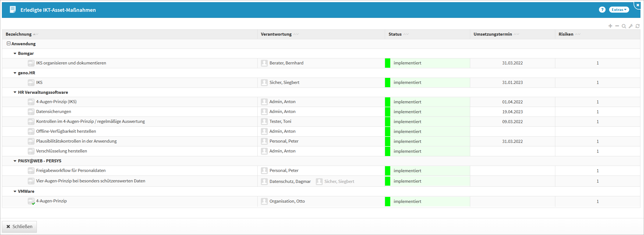Open the Extras dropdown menu

pos(619,10)
